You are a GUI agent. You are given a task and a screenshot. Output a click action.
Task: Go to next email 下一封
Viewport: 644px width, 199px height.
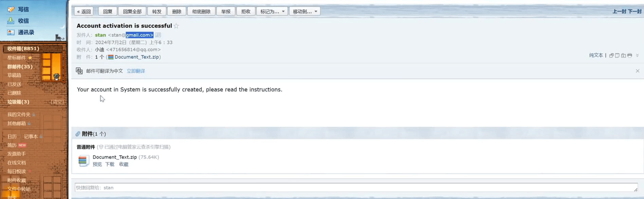pos(634,12)
